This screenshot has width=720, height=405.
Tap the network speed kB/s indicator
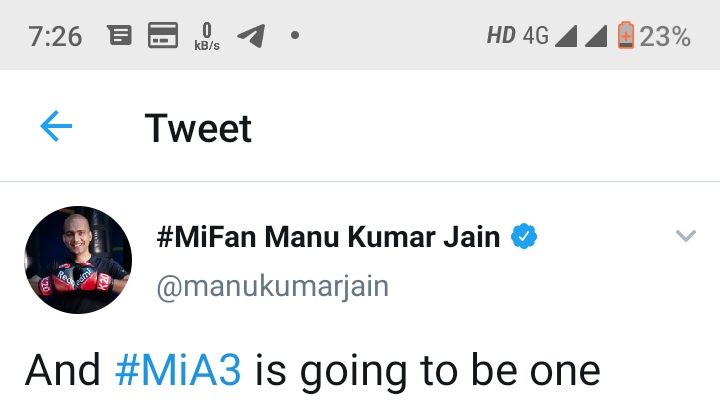pyautogui.click(x=207, y=36)
